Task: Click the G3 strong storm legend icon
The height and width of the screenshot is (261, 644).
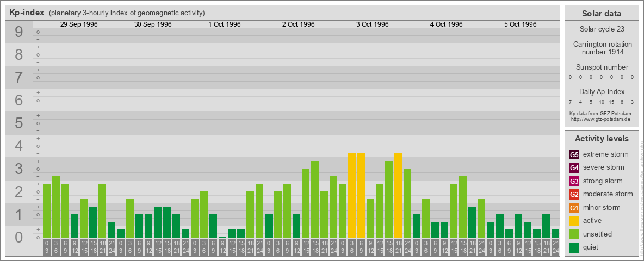Action: click(x=574, y=181)
